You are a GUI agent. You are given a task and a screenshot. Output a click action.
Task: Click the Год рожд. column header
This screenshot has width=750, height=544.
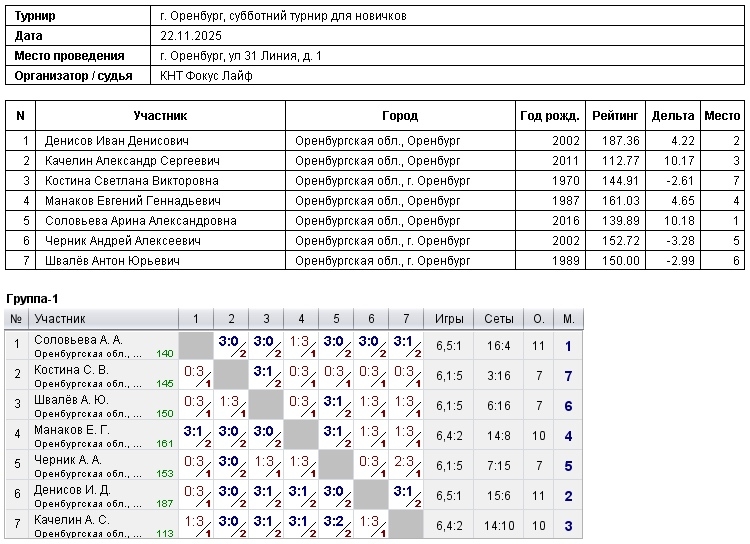pos(548,116)
